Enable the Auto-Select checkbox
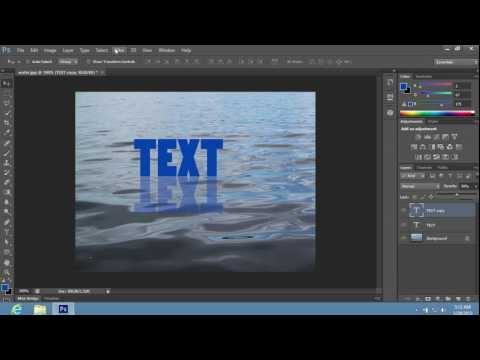The image size is (480, 360). 28,62
